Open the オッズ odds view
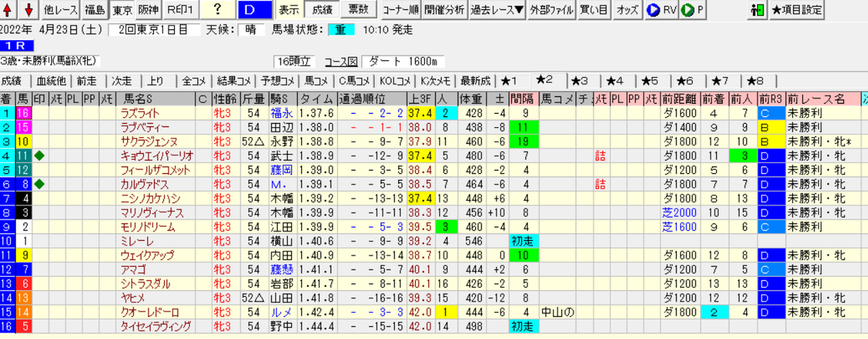The width and height of the screenshot is (868, 339). coord(626,10)
